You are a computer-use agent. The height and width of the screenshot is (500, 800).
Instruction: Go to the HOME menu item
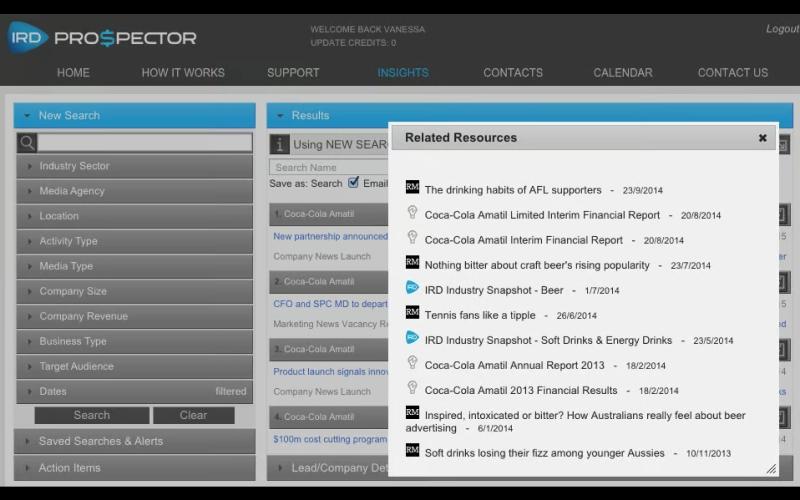73,72
